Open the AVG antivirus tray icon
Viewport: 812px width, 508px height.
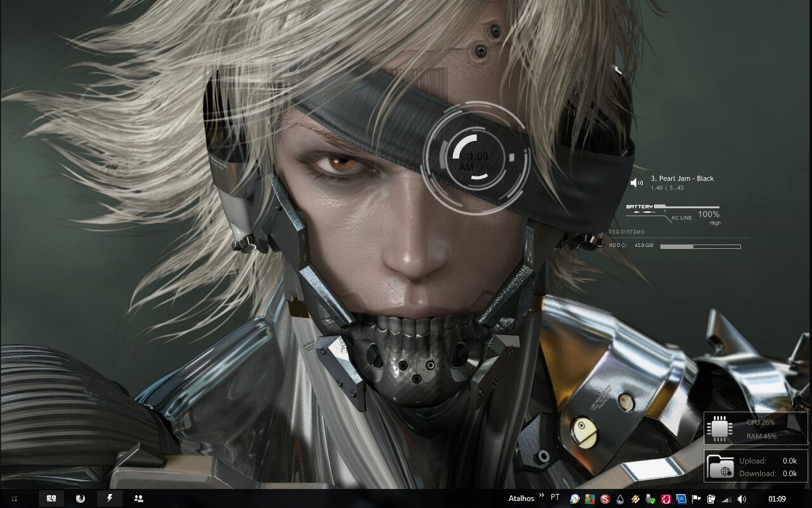pyautogui.click(x=590, y=499)
